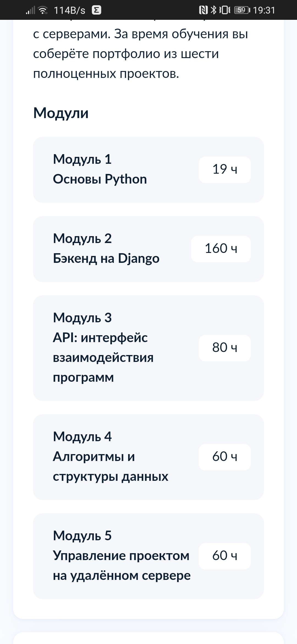The width and height of the screenshot is (297, 644).
Task: Tap the 19 ч duration badge
Action: click(225, 170)
